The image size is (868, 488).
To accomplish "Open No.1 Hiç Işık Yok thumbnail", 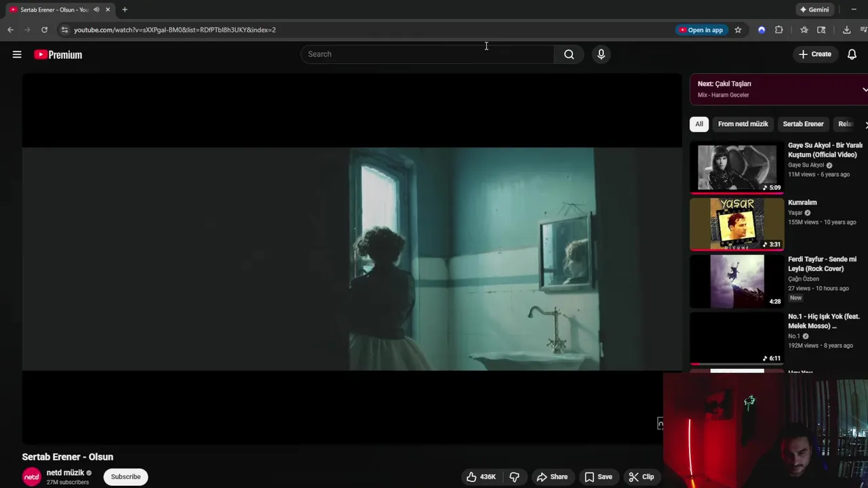I will pyautogui.click(x=737, y=338).
